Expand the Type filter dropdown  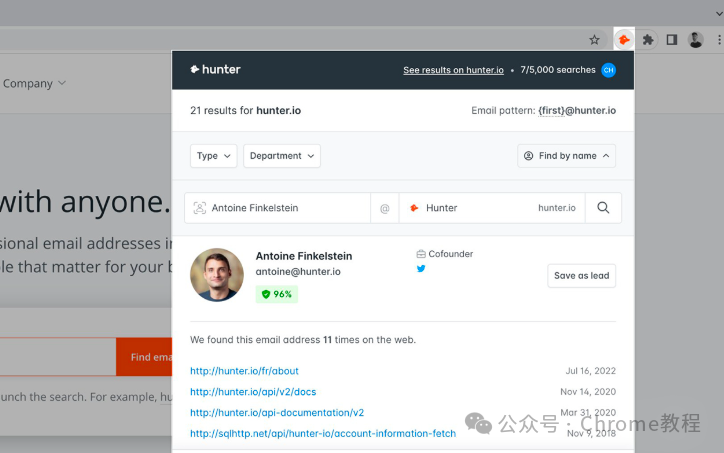213,156
